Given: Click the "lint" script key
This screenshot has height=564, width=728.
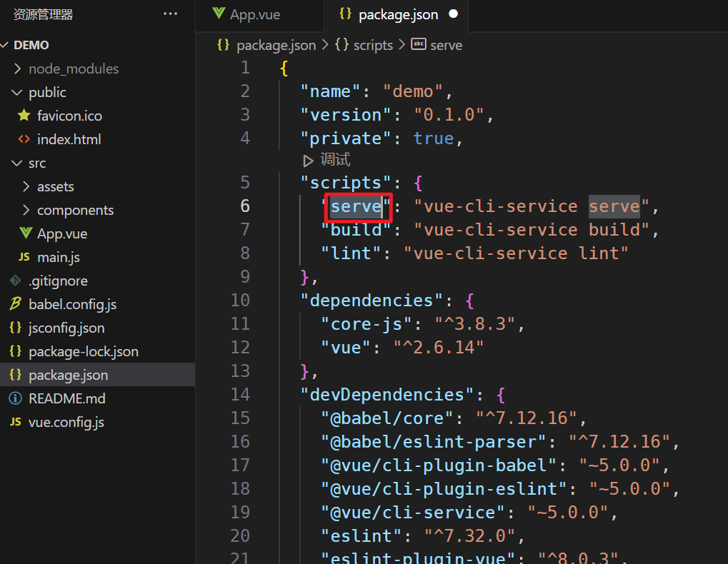Looking at the screenshot, I should 351,253.
